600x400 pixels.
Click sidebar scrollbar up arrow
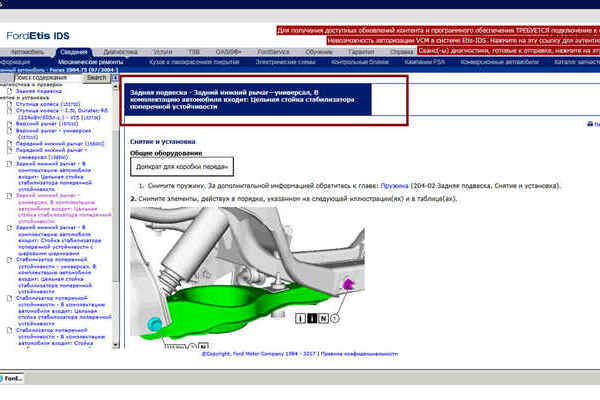click(x=116, y=87)
